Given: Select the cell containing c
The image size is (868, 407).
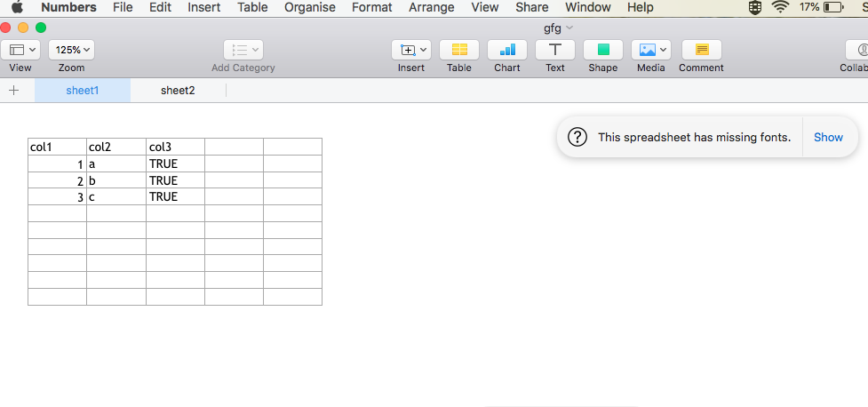Looking at the screenshot, I should [x=116, y=196].
